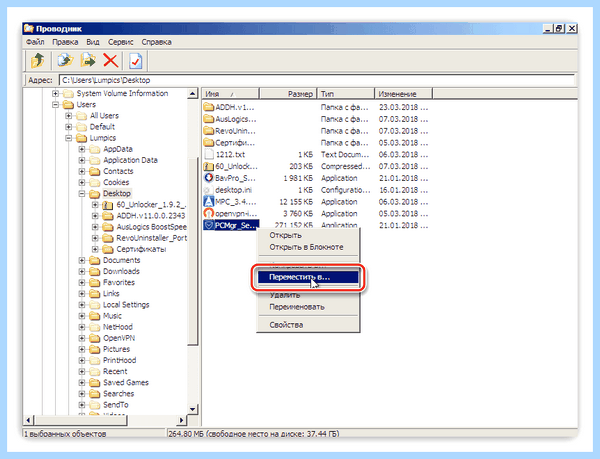Viewport: 600px width, 459px height.
Task: Choose Удалить from context menu
Action: point(308,295)
